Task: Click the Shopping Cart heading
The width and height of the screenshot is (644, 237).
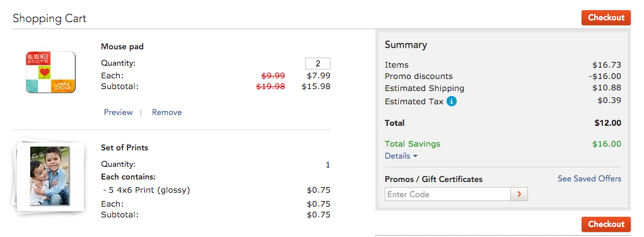Action: pos(49,18)
